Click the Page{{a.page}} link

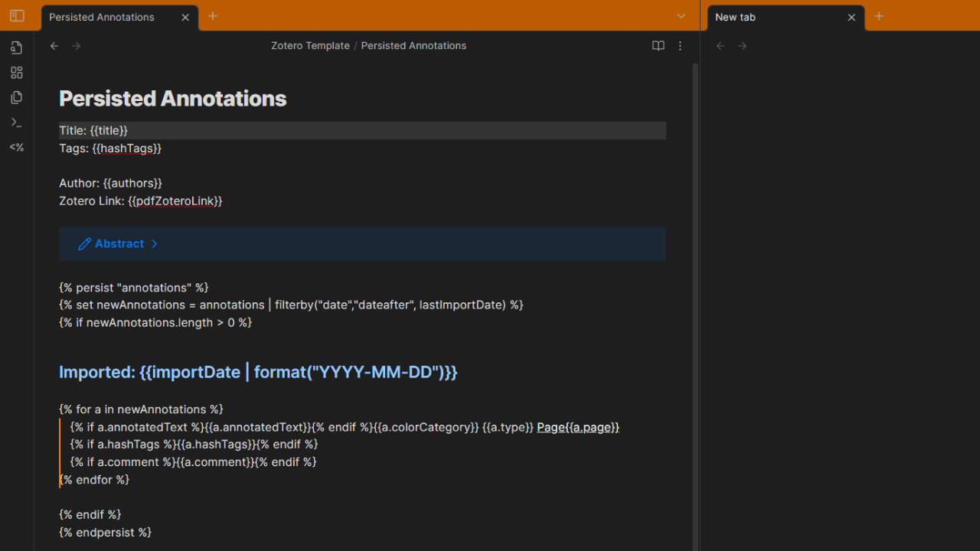[578, 427]
